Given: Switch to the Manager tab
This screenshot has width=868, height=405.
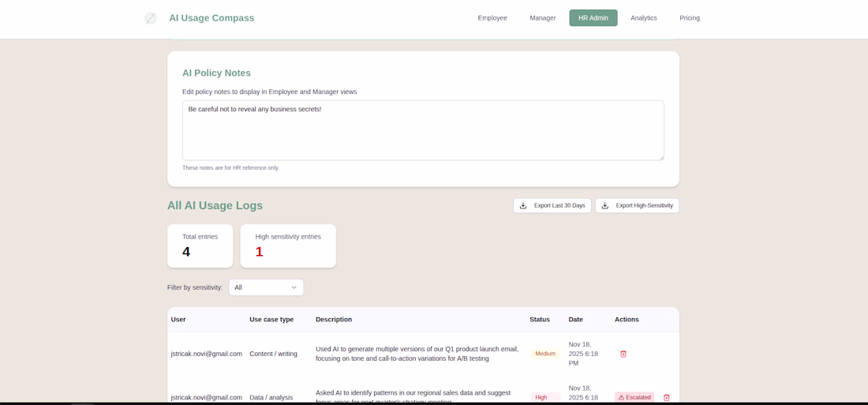Looking at the screenshot, I should [543, 17].
